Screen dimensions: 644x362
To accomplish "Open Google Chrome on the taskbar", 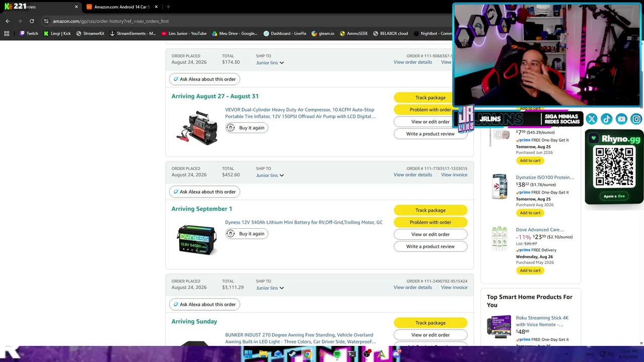I will [x=307, y=354].
